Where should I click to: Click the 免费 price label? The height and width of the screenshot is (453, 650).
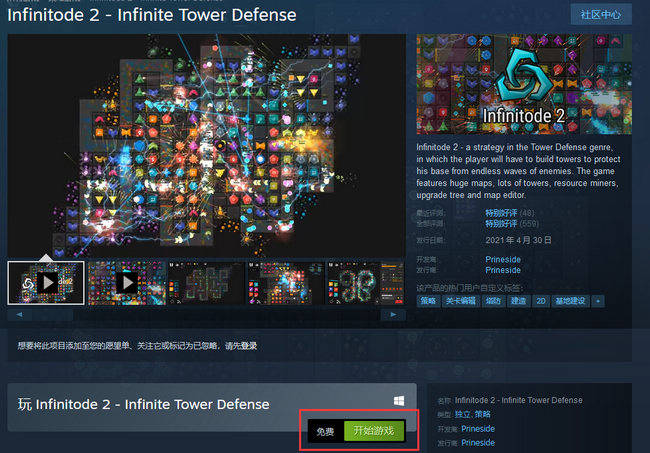[x=325, y=431]
